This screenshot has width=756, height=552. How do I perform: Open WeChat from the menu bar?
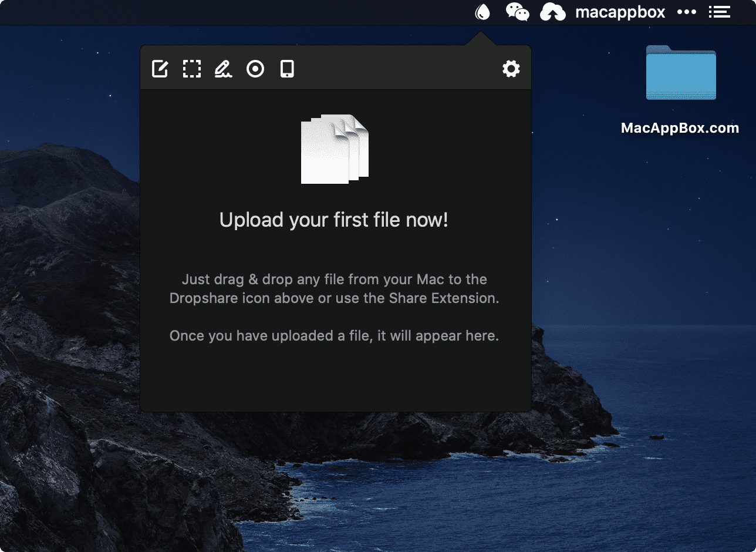[518, 12]
